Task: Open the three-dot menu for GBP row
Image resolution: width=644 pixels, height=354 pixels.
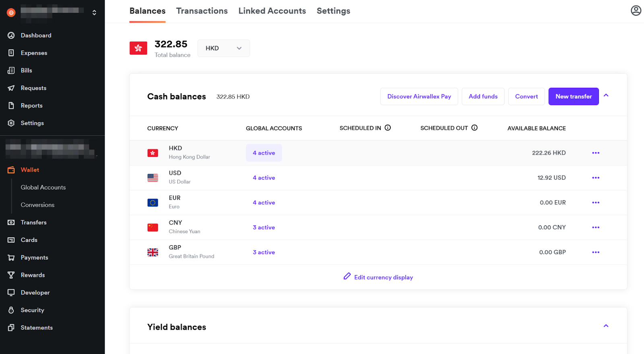Action: click(596, 253)
